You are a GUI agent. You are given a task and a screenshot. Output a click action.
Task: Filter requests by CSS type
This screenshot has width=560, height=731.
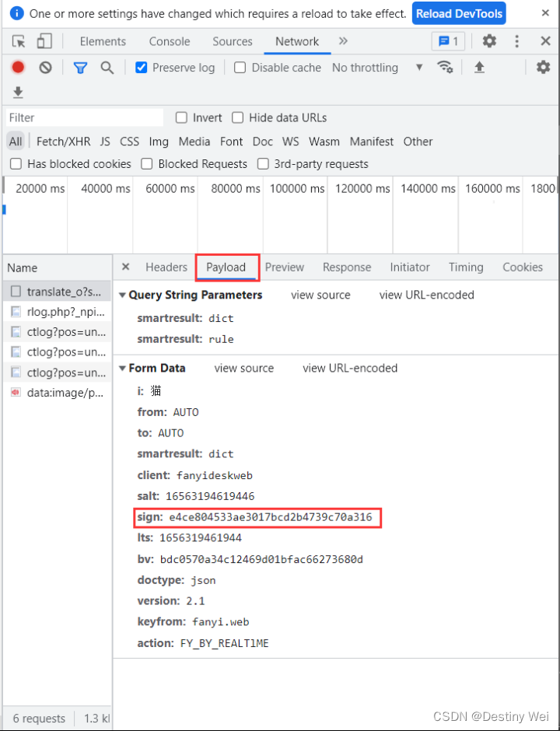point(129,142)
